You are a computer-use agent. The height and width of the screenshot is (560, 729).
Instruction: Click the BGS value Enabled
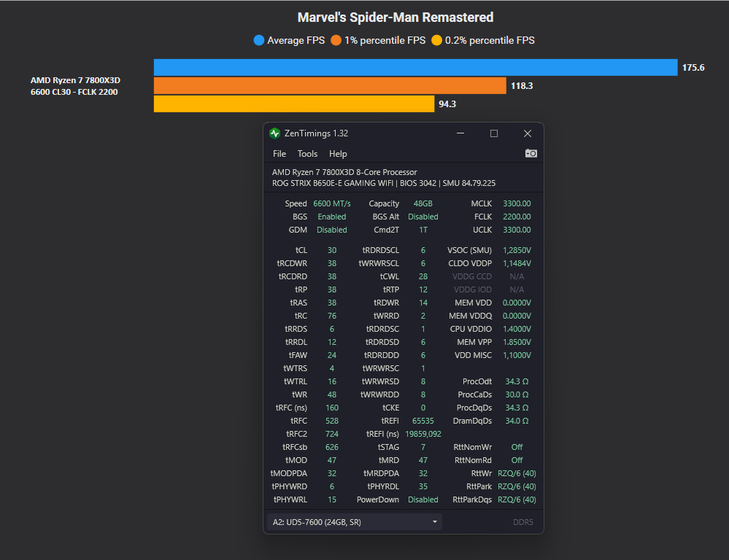(332, 217)
